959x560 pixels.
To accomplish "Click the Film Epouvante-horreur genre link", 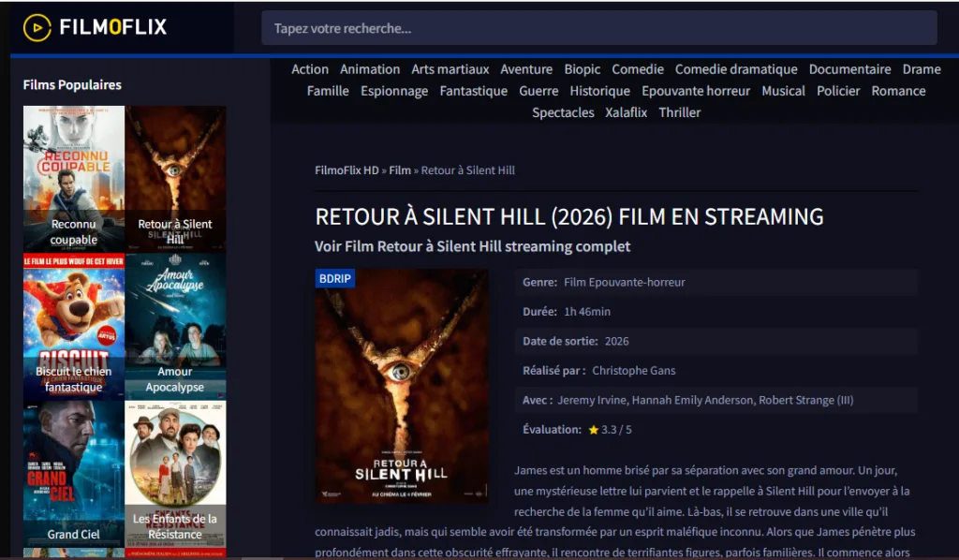I will coord(625,282).
